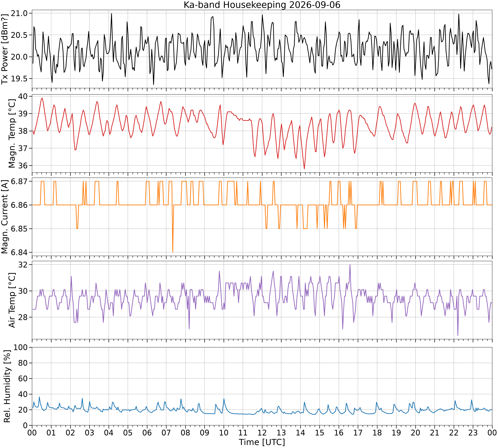Click the orange current dip to 6.84

pyautogui.click(x=173, y=251)
